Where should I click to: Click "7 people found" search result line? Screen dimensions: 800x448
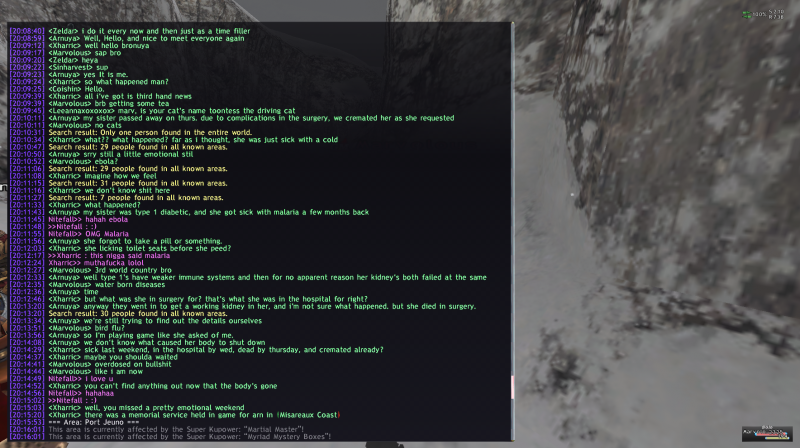(136, 198)
